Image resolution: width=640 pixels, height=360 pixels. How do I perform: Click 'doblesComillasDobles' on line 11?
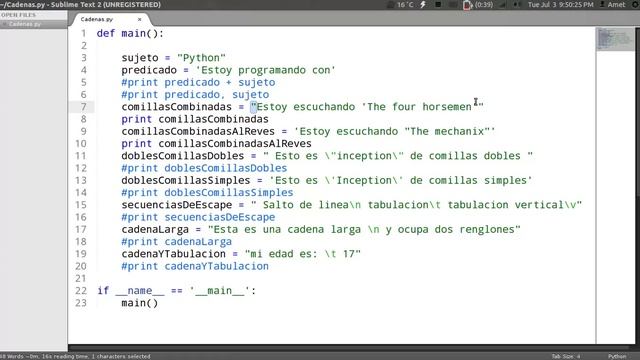[182, 156]
